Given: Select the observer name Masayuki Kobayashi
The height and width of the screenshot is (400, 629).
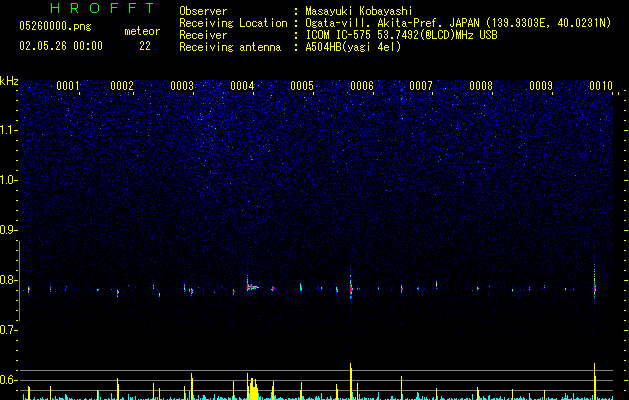Looking at the screenshot, I should [358, 11].
